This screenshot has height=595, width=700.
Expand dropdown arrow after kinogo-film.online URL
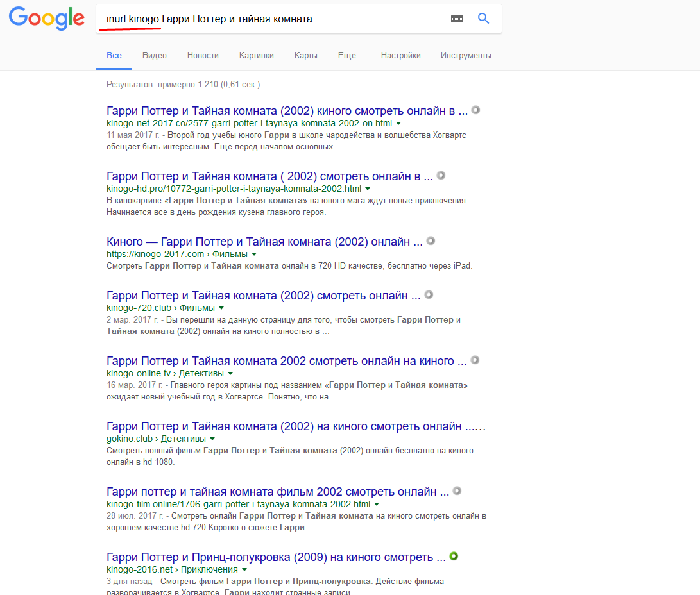pyautogui.click(x=377, y=505)
